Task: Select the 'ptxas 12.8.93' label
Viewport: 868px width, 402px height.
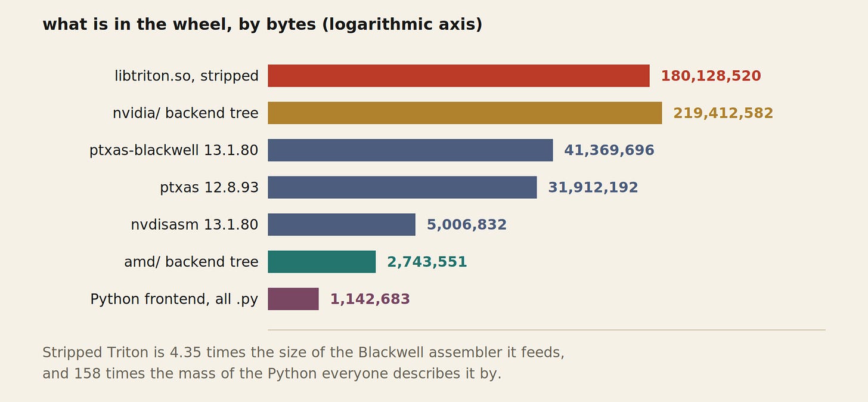Action: click(x=209, y=188)
